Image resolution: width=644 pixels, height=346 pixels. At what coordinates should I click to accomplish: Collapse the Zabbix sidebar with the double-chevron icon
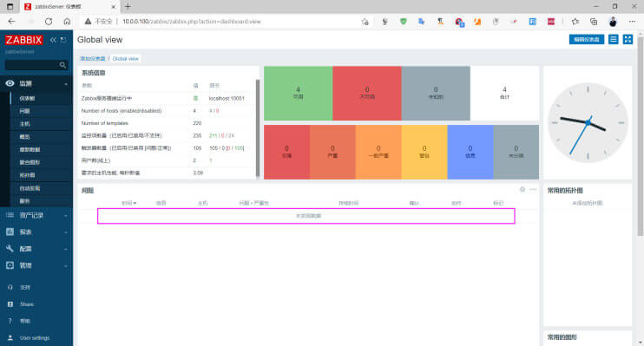tap(53, 40)
